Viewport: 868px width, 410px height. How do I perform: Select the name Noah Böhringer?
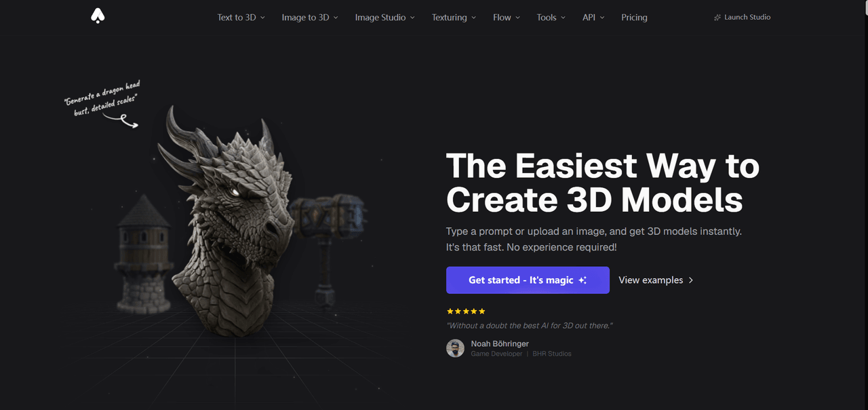(x=500, y=343)
